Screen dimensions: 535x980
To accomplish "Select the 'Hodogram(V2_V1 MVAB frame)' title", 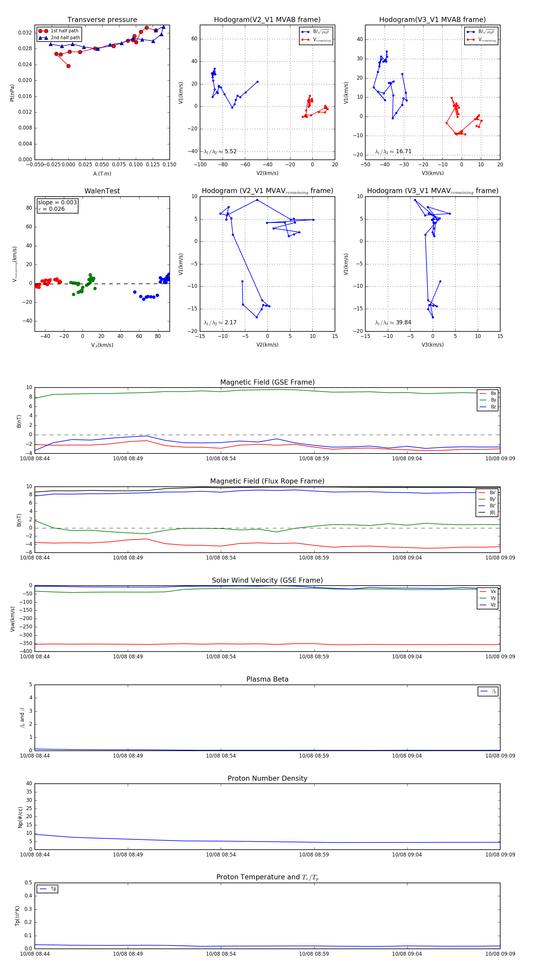I will tap(267, 20).
